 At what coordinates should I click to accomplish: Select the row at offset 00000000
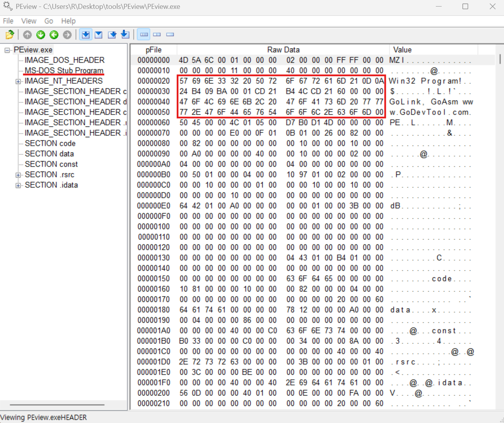[313, 60]
